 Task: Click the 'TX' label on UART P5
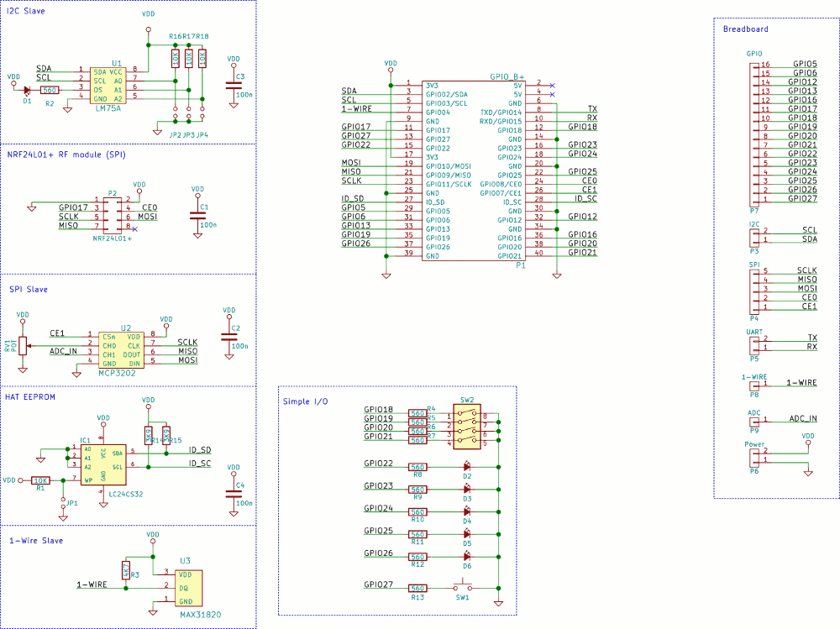tap(812, 338)
